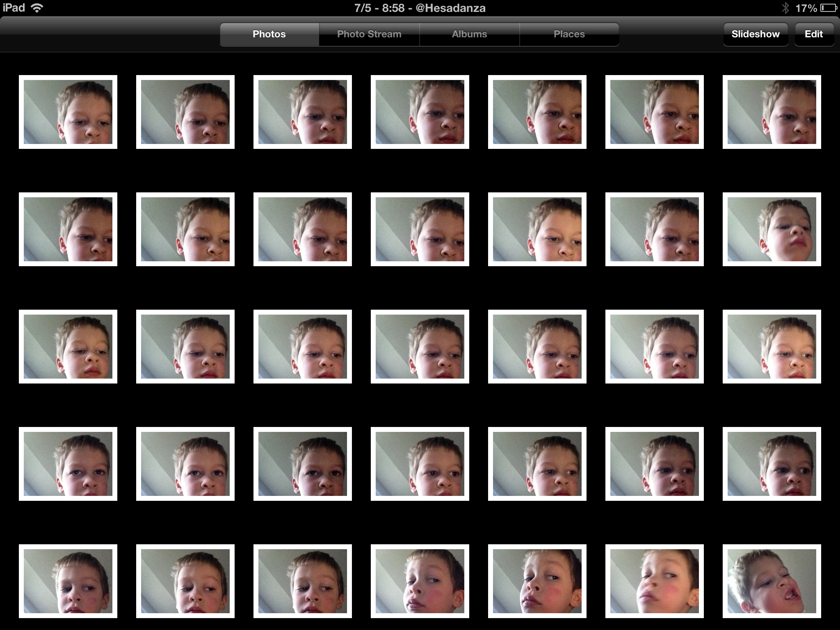Open the last thumbnail in top row

pyautogui.click(x=772, y=112)
